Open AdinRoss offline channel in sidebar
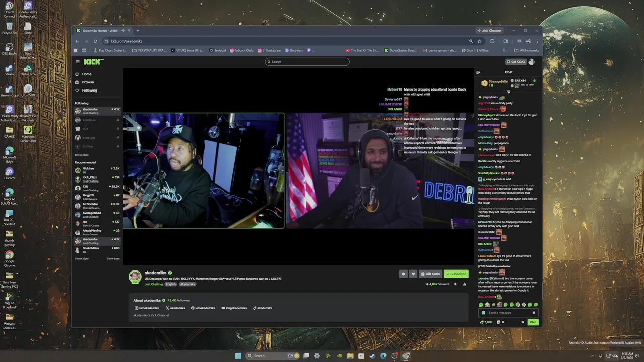The width and height of the screenshot is (644, 362). click(x=97, y=120)
